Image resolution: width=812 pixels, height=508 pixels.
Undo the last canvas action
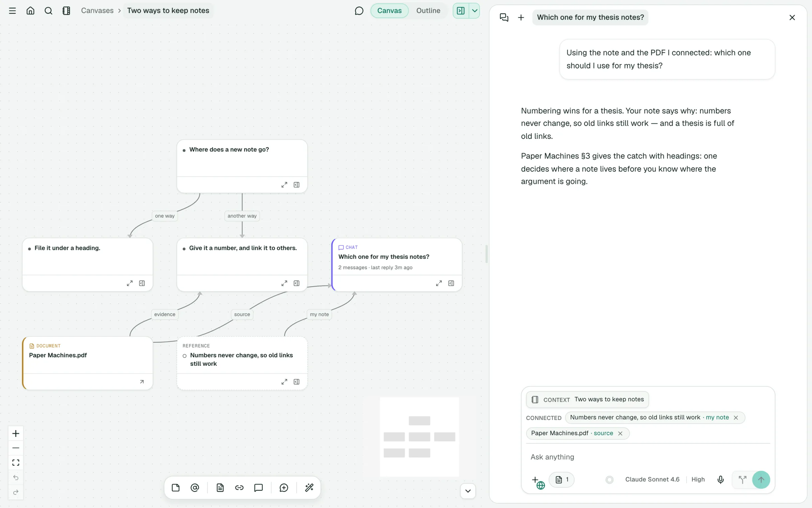click(16, 478)
